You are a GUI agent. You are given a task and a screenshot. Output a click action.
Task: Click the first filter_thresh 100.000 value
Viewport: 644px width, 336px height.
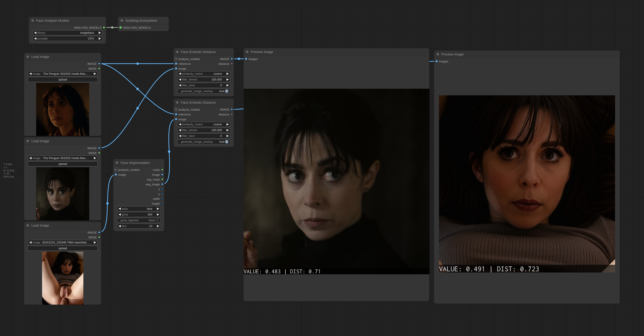216,79
